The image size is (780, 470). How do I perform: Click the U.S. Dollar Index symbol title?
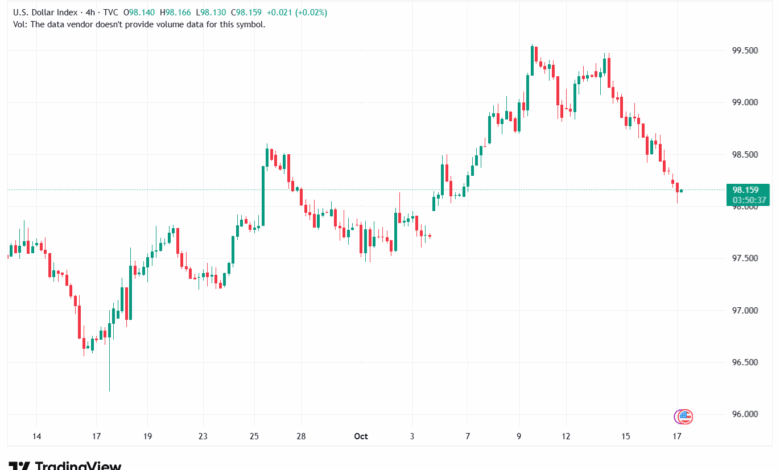click(45, 12)
